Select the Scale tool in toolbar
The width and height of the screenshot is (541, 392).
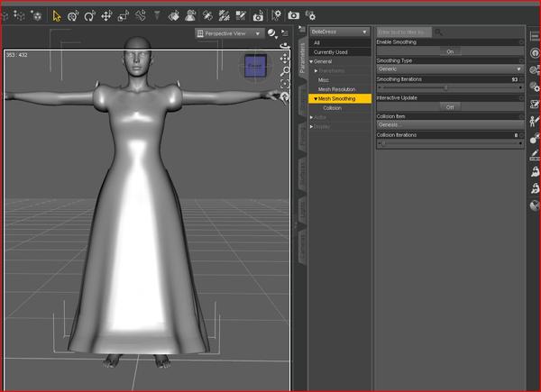pos(124,15)
